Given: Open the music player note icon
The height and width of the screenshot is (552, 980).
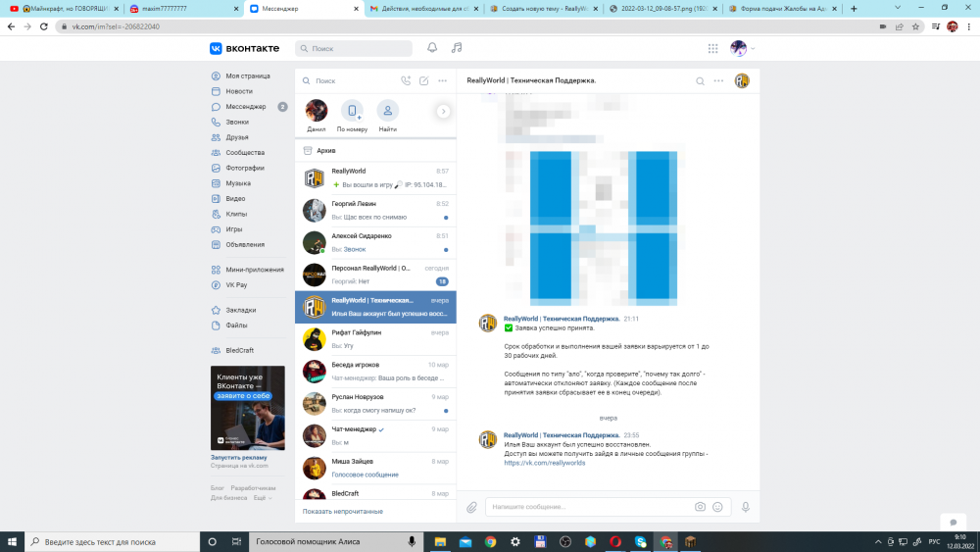Looking at the screenshot, I should coord(457,48).
